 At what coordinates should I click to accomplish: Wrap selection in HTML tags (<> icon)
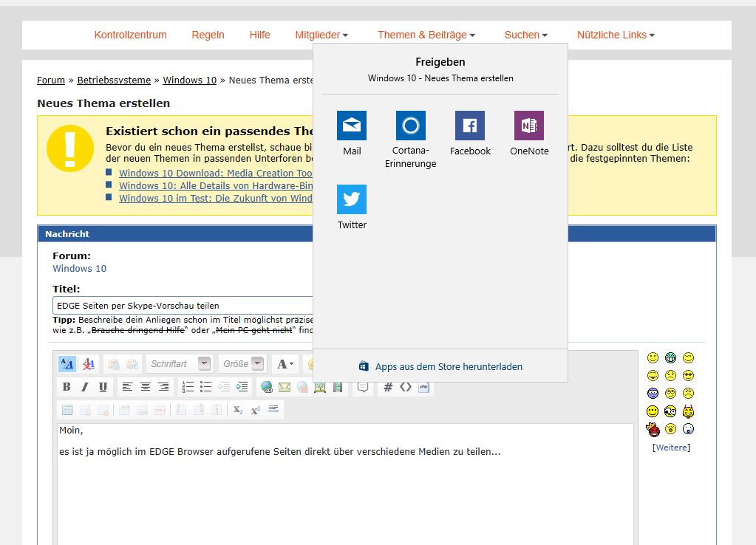[x=406, y=386]
